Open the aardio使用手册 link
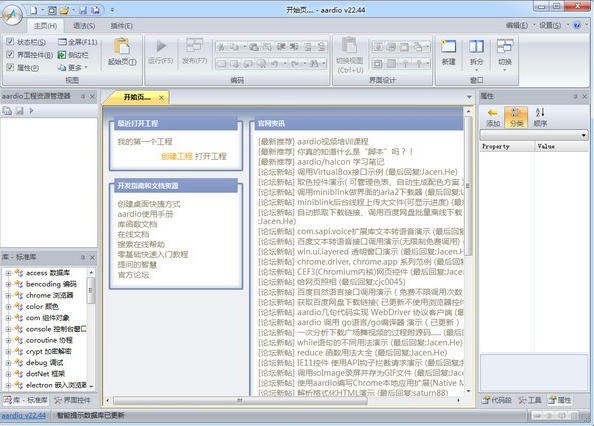Image resolution: width=594 pixels, height=426 pixels. pos(145,214)
